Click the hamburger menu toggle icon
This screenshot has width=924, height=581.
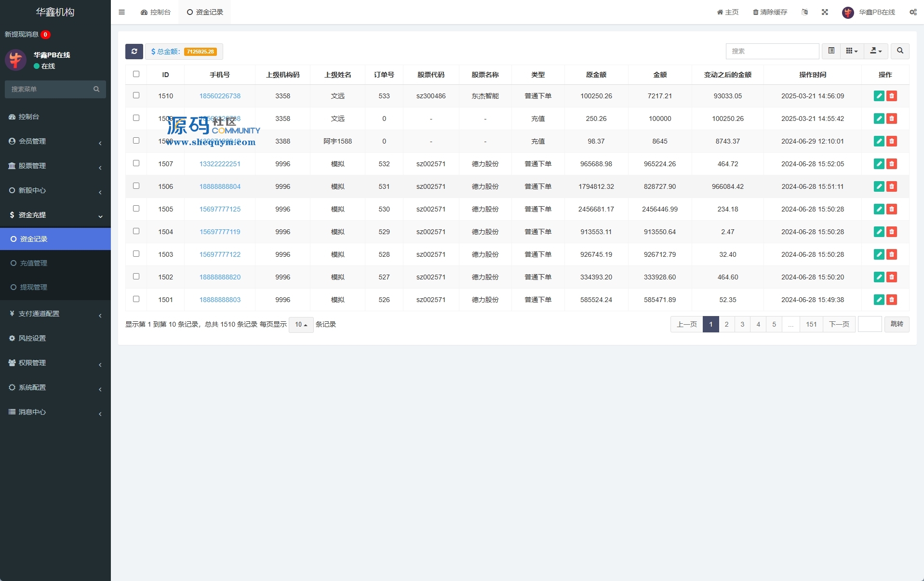[x=121, y=12]
